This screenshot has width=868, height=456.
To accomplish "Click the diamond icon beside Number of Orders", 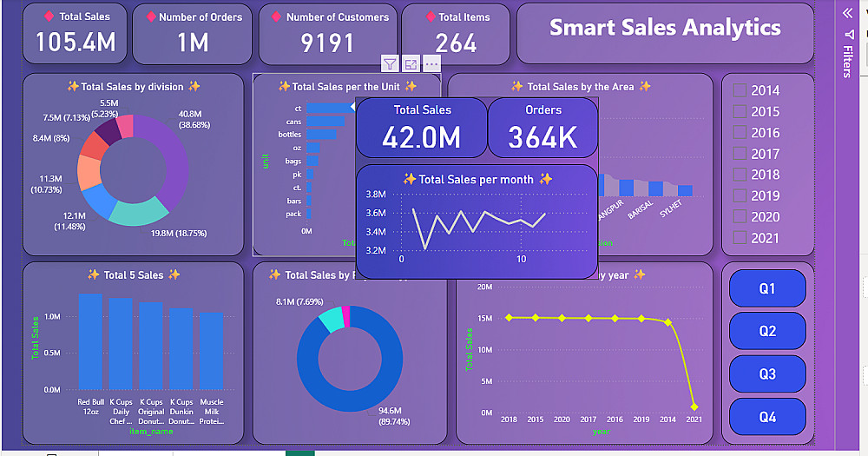I will [x=150, y=17].
